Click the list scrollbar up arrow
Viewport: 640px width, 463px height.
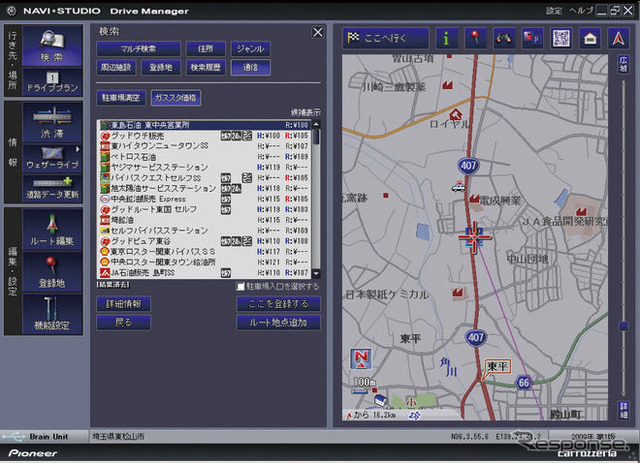point(316,124)
